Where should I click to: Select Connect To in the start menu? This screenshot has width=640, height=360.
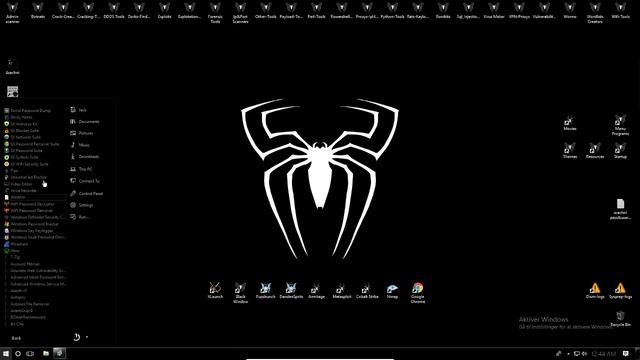85,181
